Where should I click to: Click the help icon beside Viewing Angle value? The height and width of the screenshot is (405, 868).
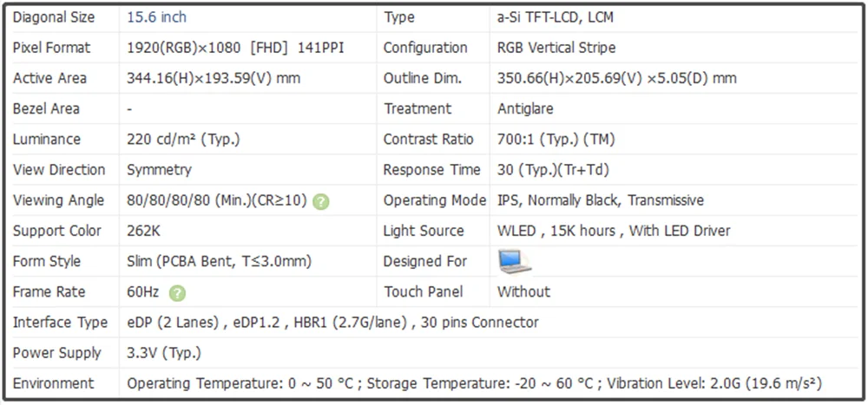(321, 201)
